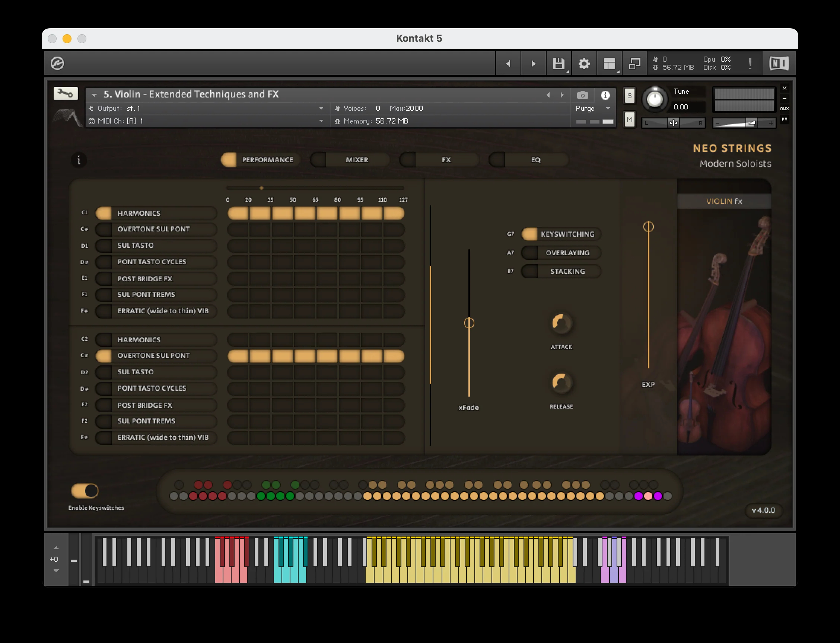Viewport: 840px width, 643px height.
Task: Go to next instrument with right arrow
Action: [x=533, y=64]
